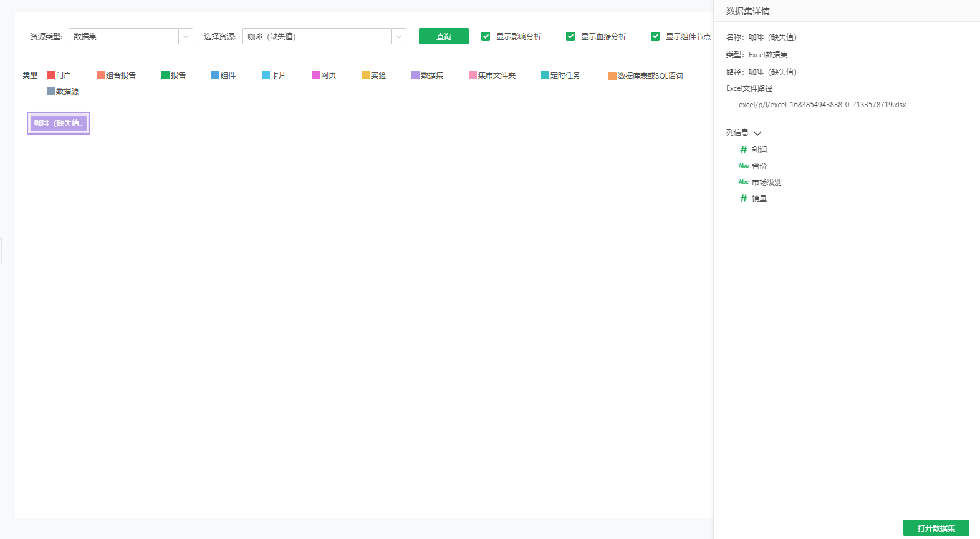Click the Abc icon beside 省份
The width and height of the screenshot is (980, 539).
[x=743, y=166]
